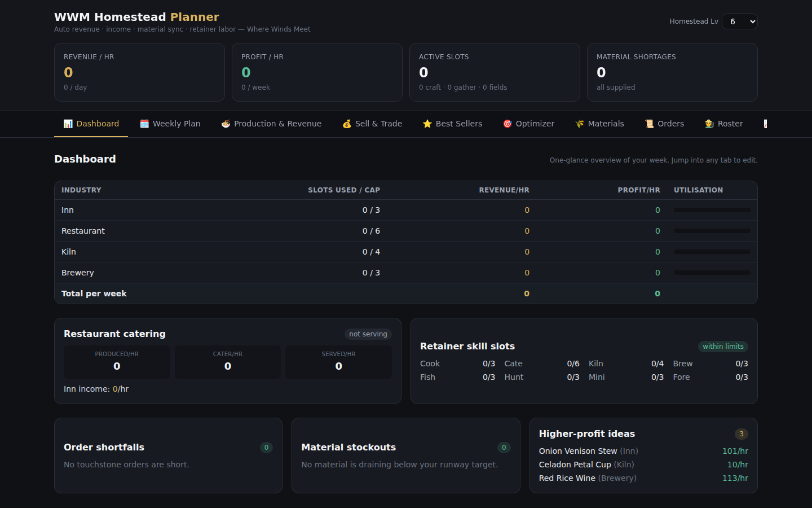This screenshot has height=508, width=812.
Task: Click the Material Shortages summary card
Action: pyautogui.click(x=672, y=72)
